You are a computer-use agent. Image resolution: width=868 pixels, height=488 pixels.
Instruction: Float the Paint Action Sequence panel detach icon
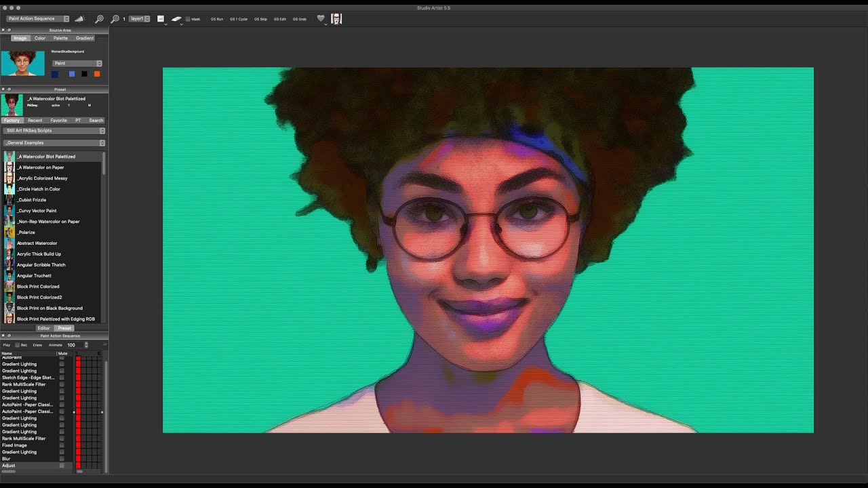pos(8,335)
